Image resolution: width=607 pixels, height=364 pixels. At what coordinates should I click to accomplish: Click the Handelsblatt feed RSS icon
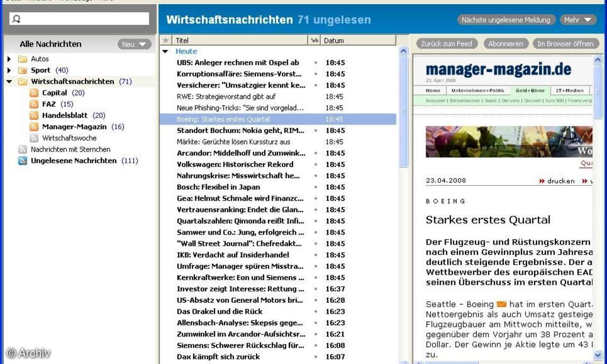(x=34, y=115)
